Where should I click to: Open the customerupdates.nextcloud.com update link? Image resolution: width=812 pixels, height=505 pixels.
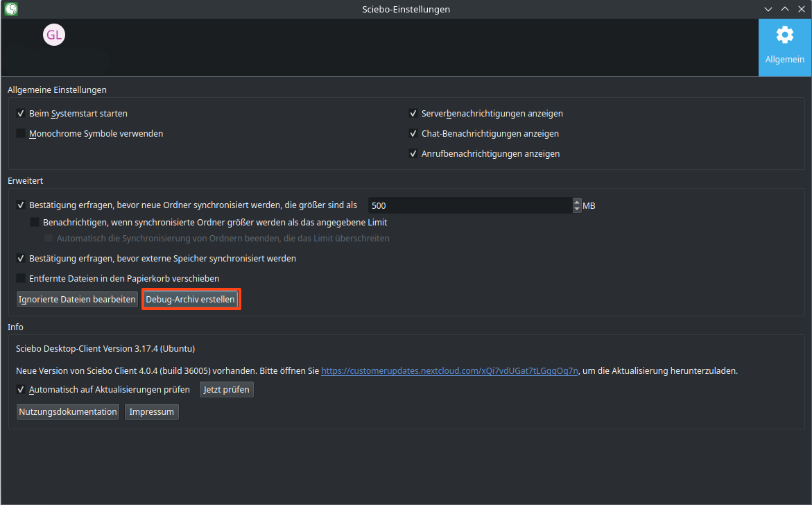(449, 371)
